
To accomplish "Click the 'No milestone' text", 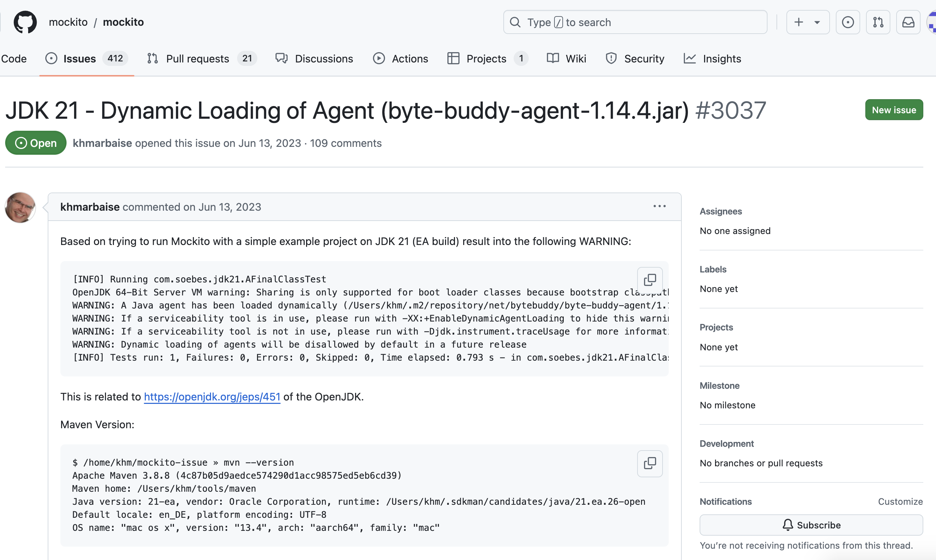I will [x=727, y=405].
